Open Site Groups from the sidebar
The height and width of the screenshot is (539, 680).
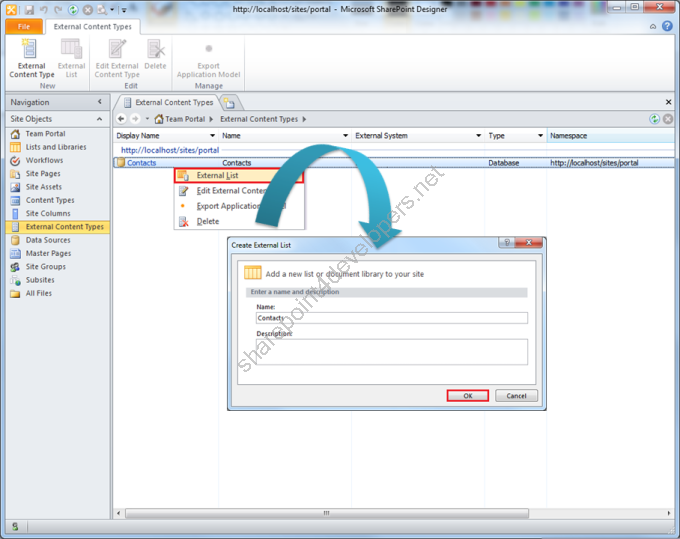pyautogui.click(x=46, y=267)
